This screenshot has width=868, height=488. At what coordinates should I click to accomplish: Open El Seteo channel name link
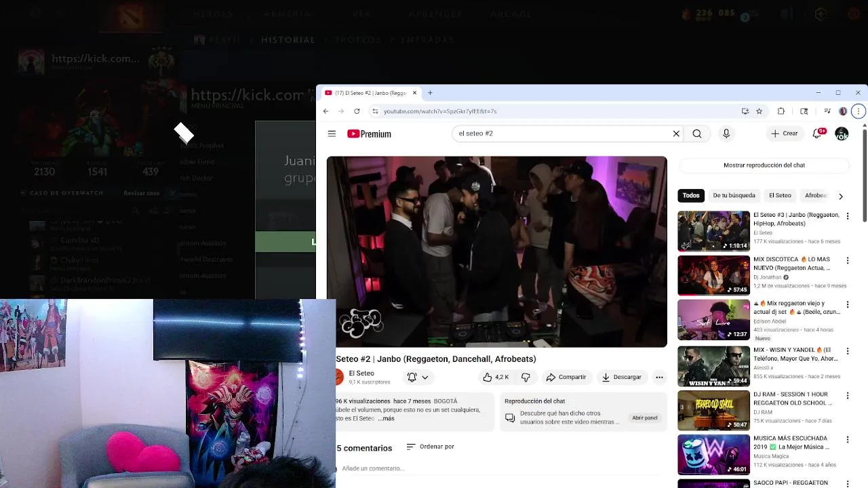click(361, 373)
